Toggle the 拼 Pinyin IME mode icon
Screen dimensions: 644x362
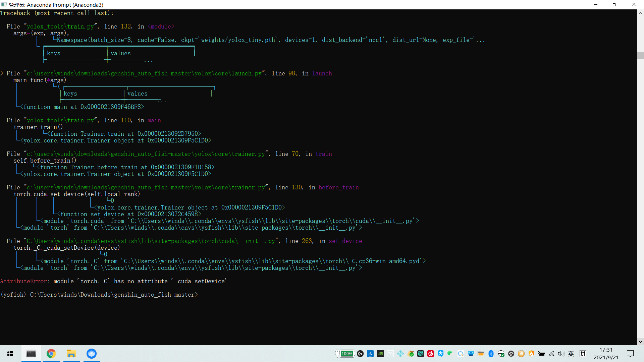[x=583, y=354]
